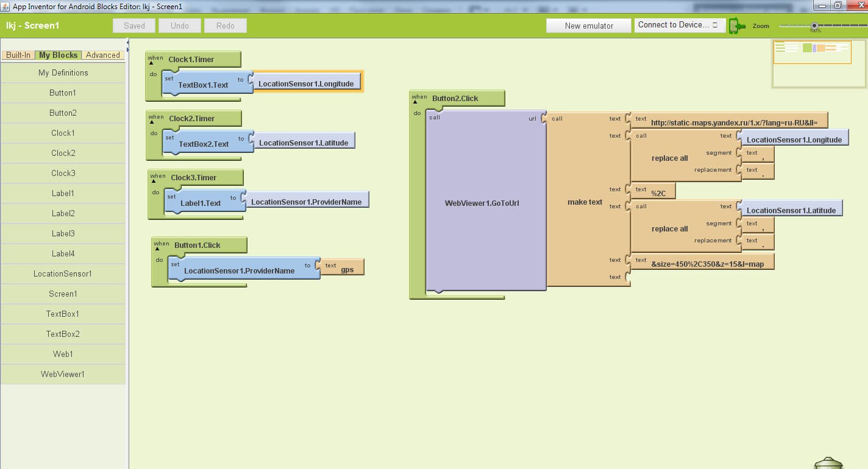Select the set Label1.Text block

point(204,202)
